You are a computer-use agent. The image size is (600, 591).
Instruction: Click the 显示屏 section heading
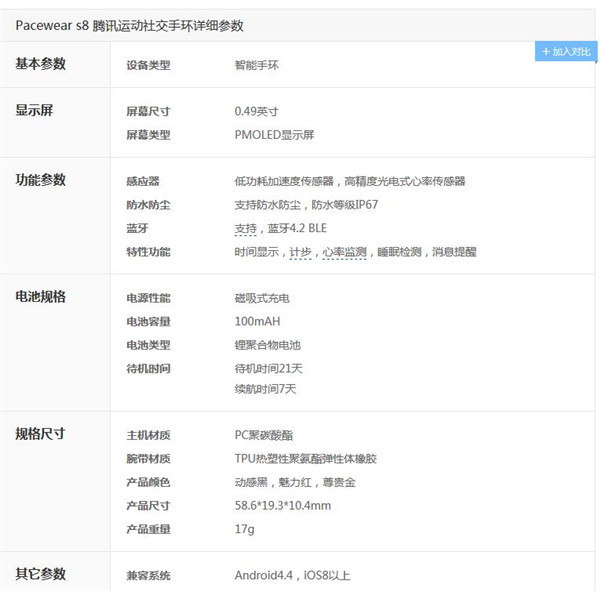[x=34, y=110]
